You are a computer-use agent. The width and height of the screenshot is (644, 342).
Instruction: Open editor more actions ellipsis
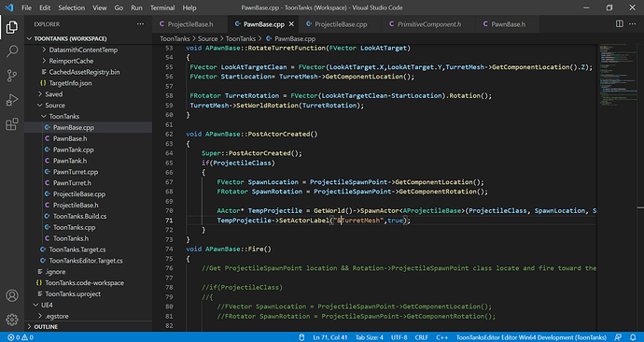click(x=633, y=24)
